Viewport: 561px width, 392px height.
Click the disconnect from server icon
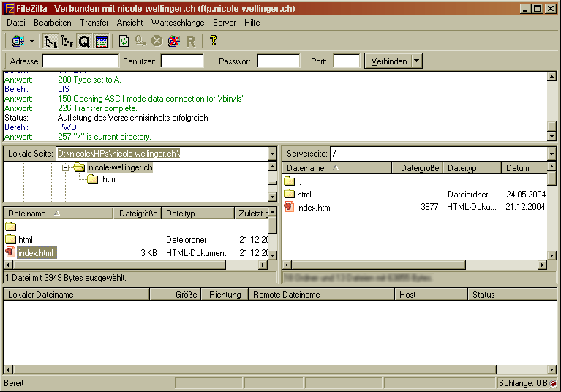pos(173,41)
